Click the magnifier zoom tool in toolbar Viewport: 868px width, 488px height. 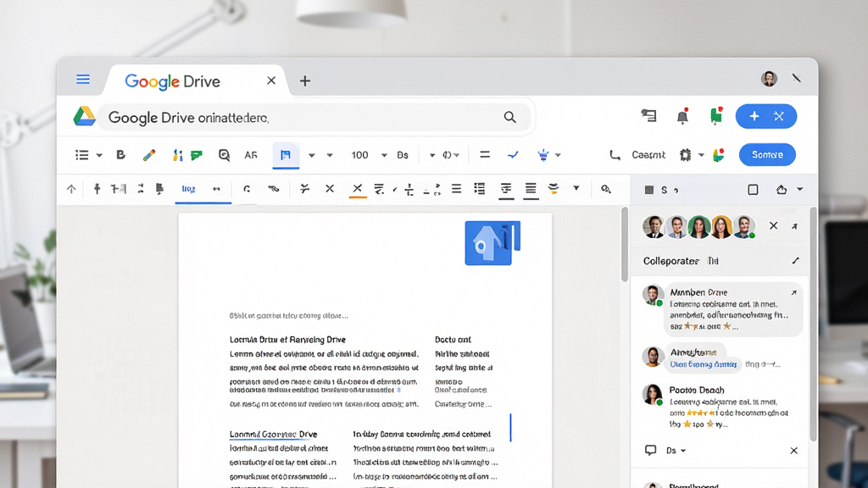coord(224,156)
